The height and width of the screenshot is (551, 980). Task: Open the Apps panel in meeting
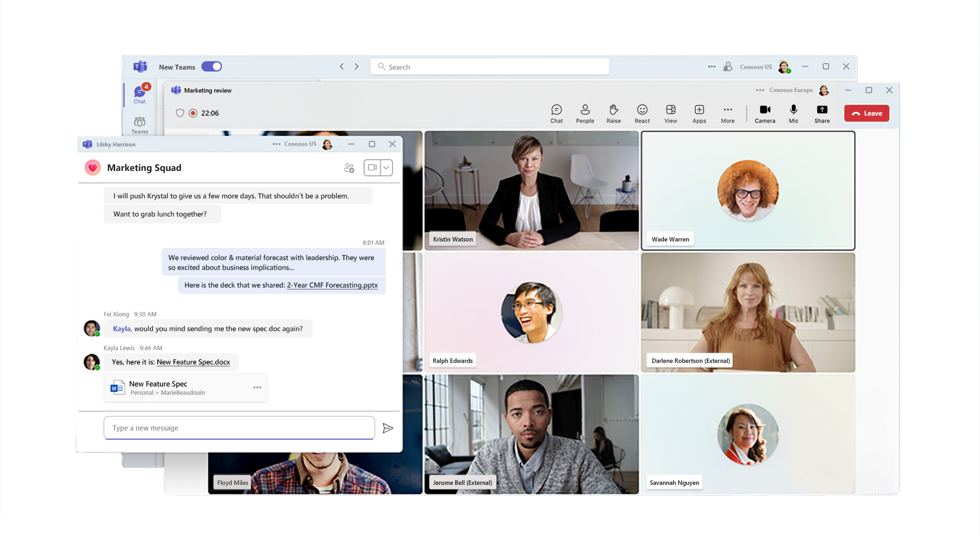tap(699, 113)
